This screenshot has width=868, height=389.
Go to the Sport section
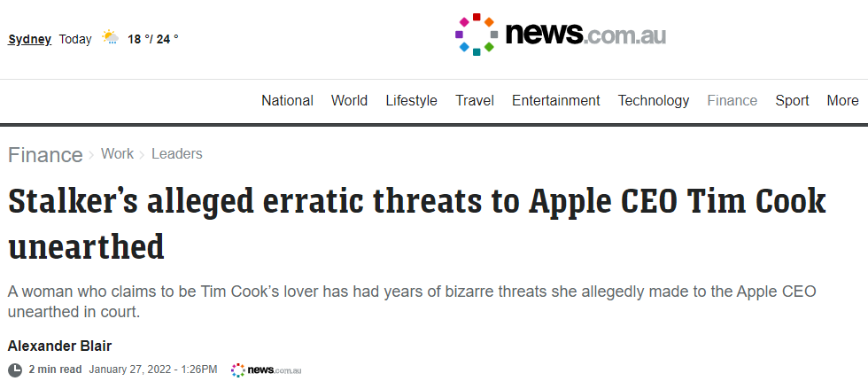pyautogui.click(x=792, y=101)
